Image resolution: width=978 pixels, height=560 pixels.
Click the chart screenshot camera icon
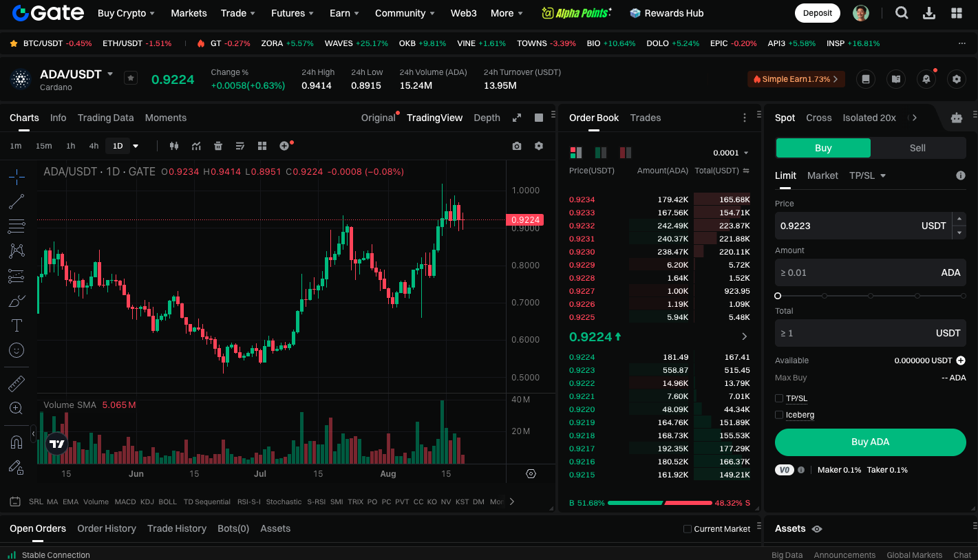pyautogui.click(x=517, y=146)
